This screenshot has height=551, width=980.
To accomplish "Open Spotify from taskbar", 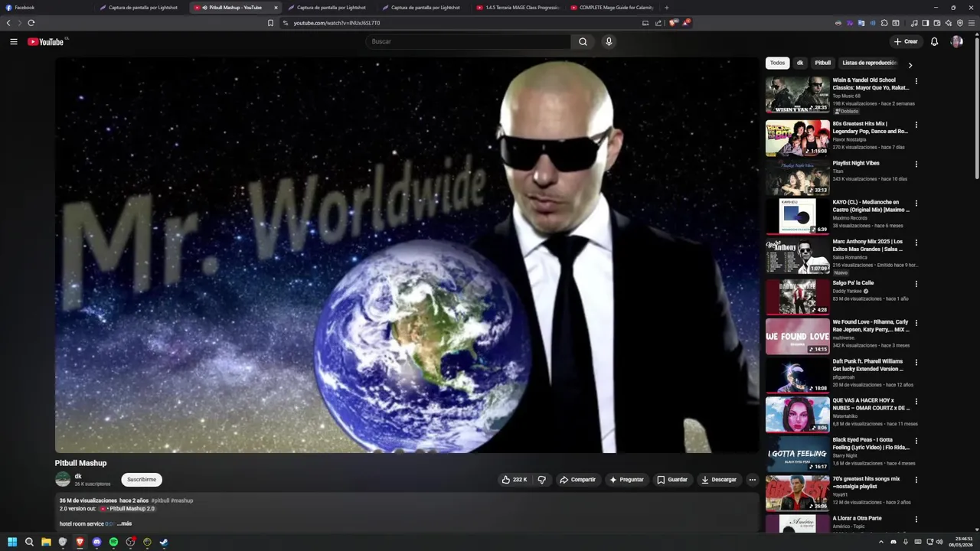I will [x=113, y=542].
